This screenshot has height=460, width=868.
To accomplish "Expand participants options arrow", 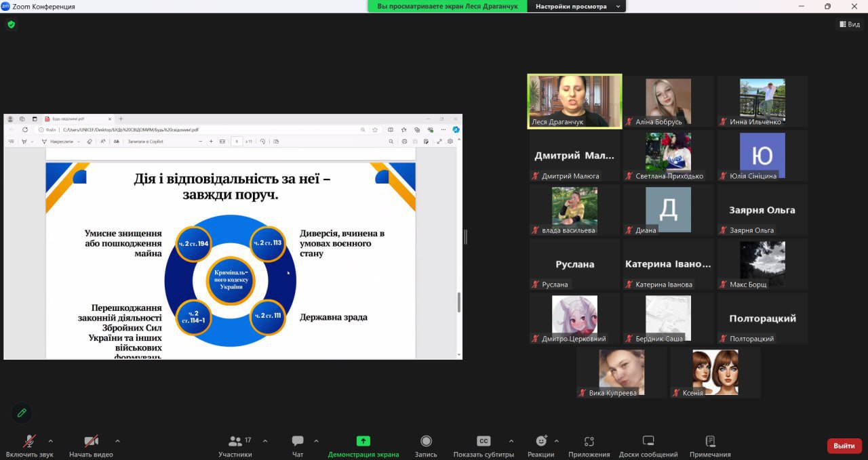I will pyautogui.click(x=264, y=441).
